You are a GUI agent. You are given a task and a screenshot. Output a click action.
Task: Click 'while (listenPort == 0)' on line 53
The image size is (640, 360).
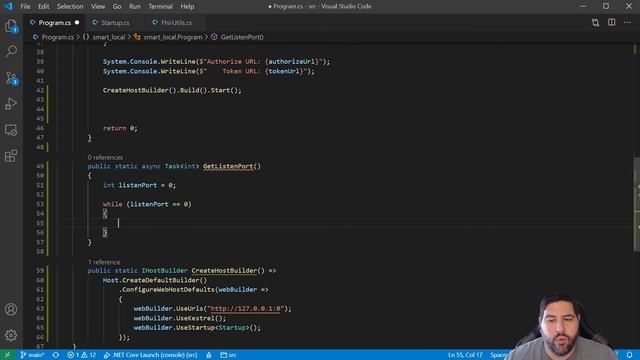tap(147, 204)
